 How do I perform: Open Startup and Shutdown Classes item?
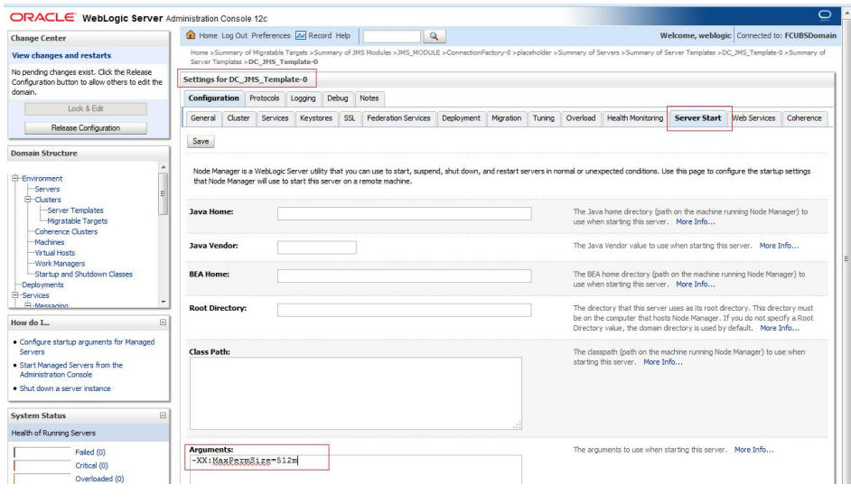point(84,274)
